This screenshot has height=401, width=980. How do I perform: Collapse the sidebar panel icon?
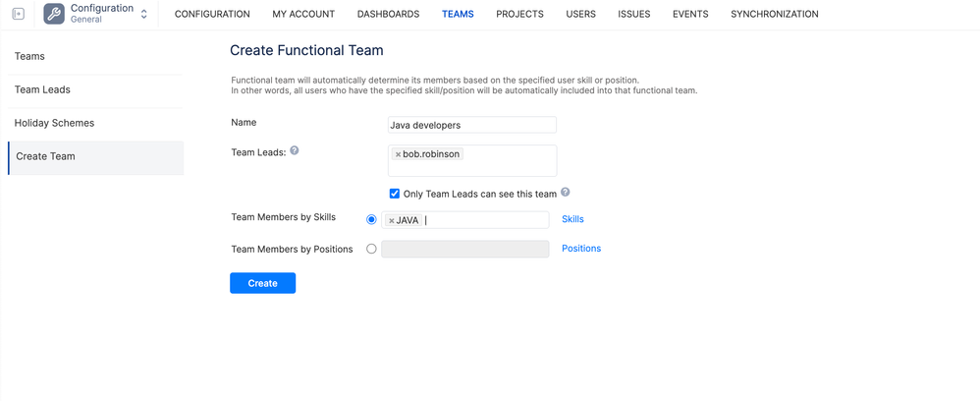pos(18,14)
